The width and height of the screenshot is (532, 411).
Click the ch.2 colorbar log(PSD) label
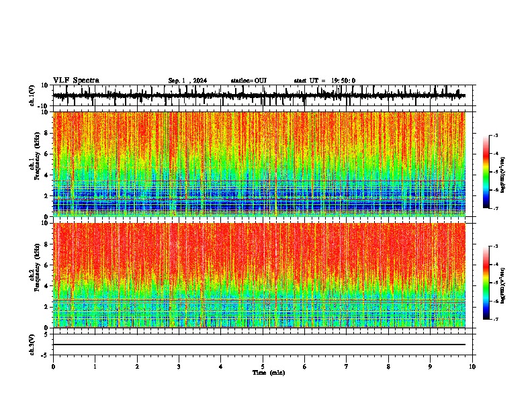coord(502,285)
